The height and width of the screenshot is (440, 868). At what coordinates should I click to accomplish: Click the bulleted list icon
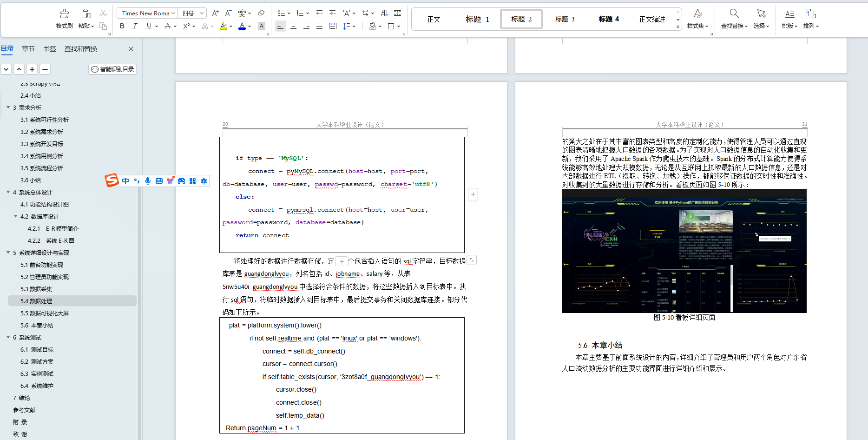point(281,13)
